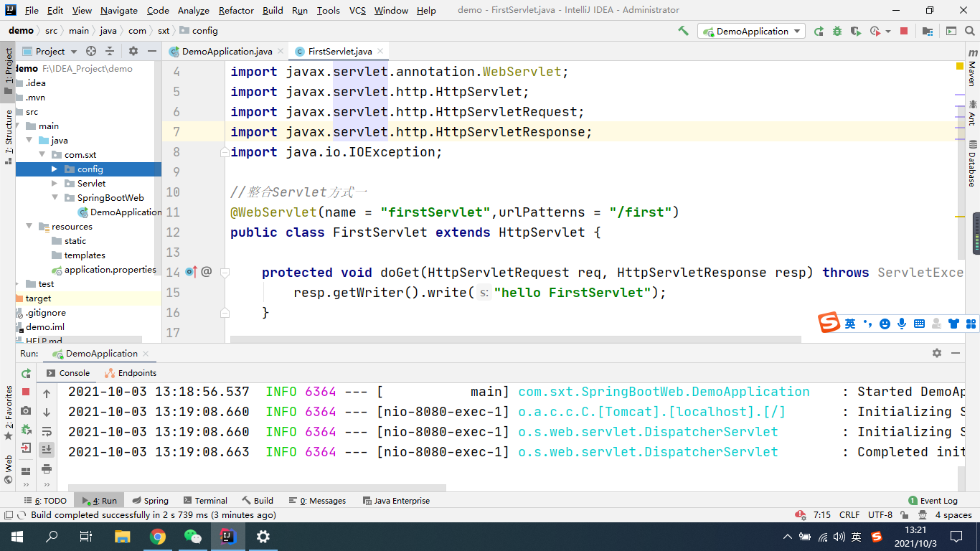Open the File menu
Viewport: 980px width, 551px height.
[x=32, y=10]
